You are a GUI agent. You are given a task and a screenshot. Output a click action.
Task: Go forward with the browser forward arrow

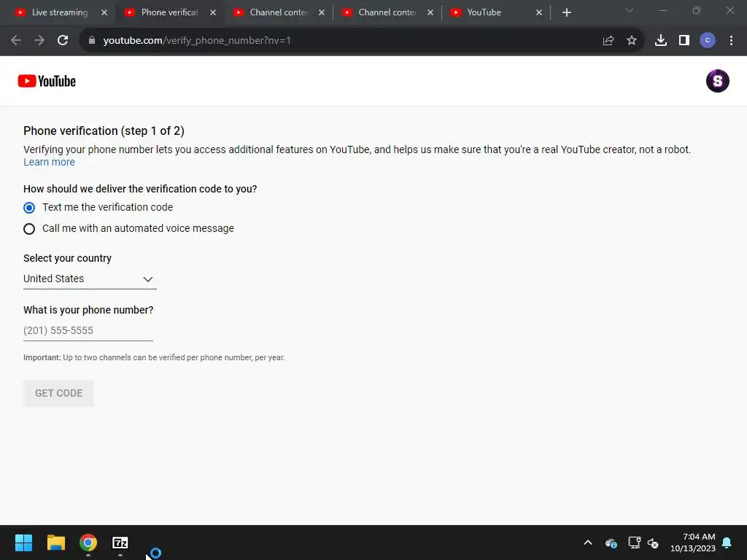pos(39,41)
